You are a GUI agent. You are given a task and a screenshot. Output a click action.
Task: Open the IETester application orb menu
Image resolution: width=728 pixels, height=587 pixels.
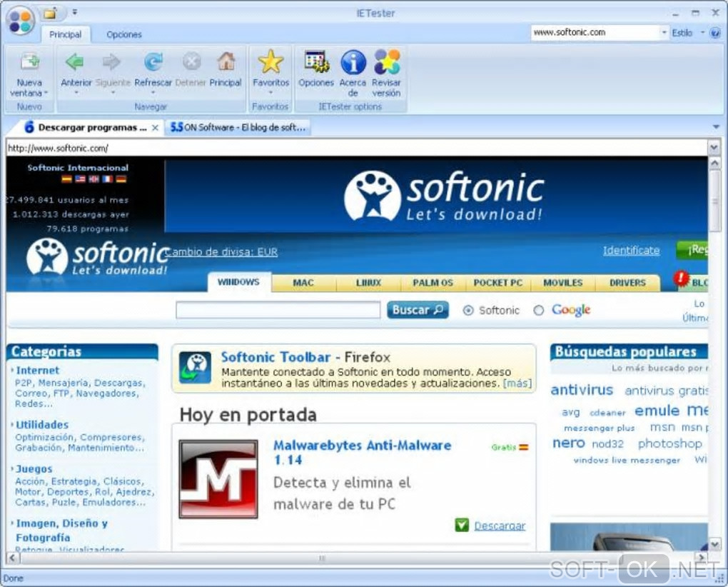click(x=21, y=21)
